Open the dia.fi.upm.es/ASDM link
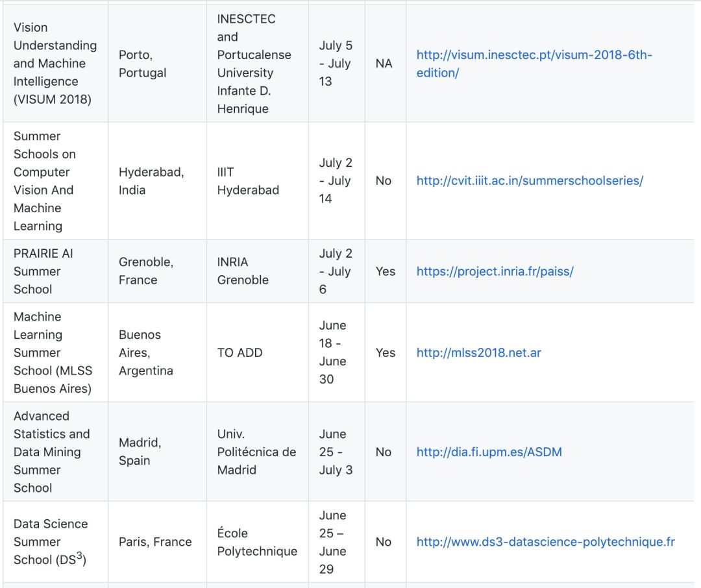701x588 pixels. 489,452
